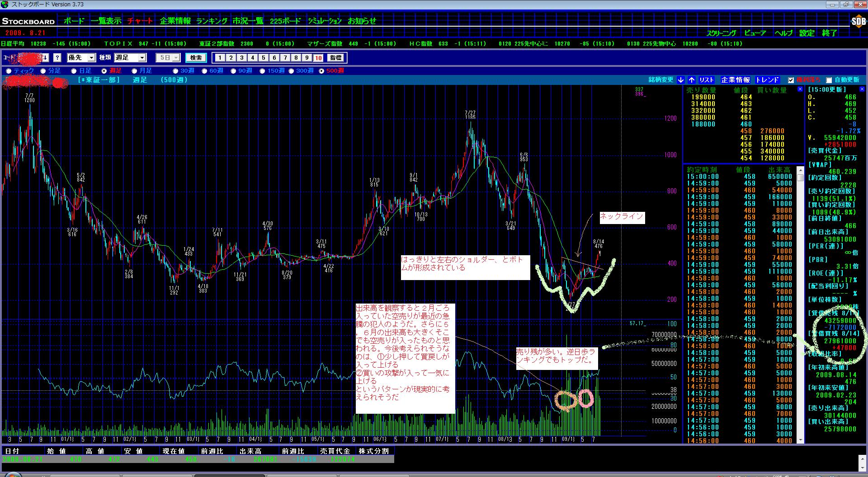868x477 pixels.
Task: Click the 検索 search button
Action: coord(196,58)
